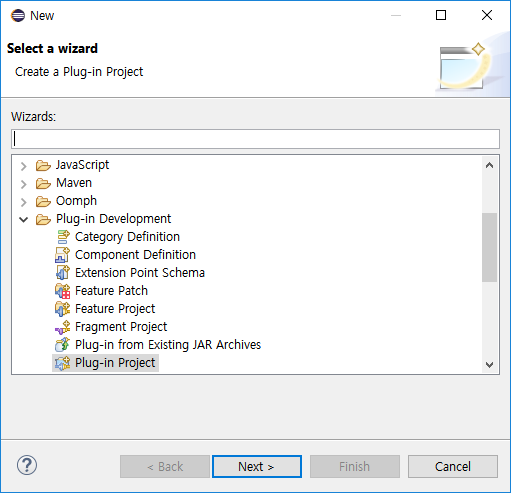Click the Plug-in Development folder icon
Viewport: 511px width, 493px height.
coord(43,219)
